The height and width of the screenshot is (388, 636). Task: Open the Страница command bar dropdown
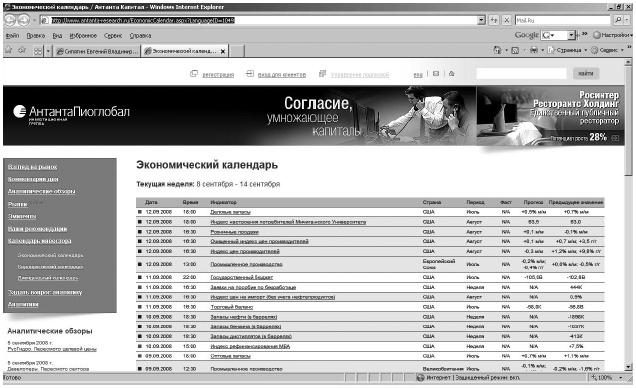coord(567,50)
